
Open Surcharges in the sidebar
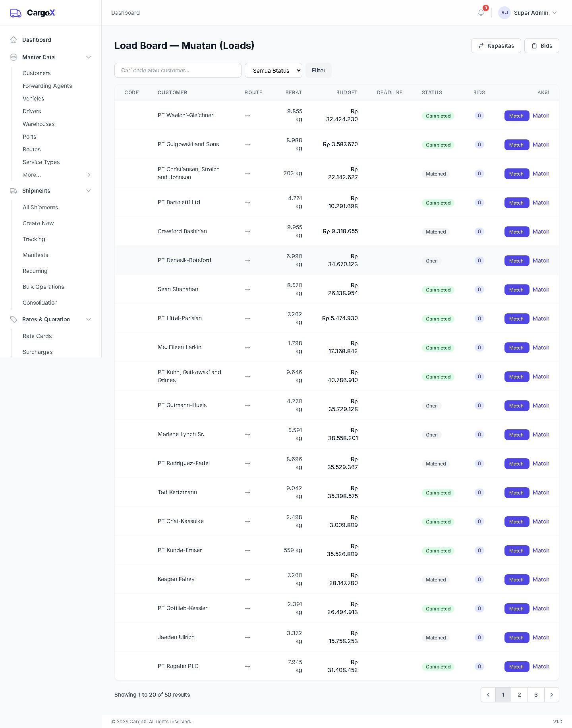coord(38,352)
